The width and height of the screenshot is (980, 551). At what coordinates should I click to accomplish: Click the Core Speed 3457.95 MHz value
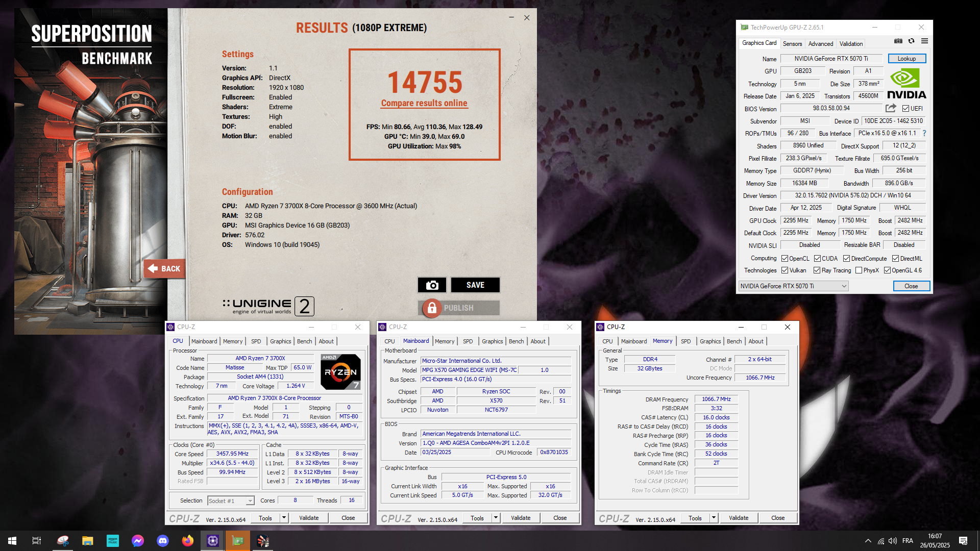pos(232,454)
